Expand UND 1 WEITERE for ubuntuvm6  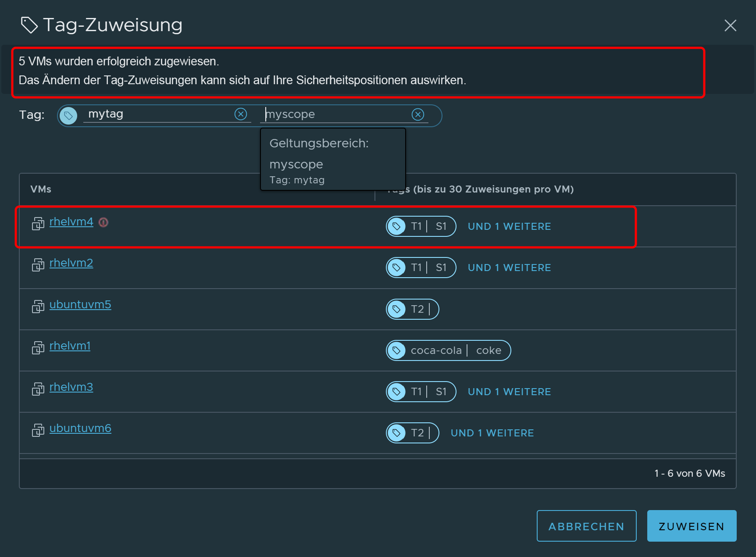click(492, 433)
